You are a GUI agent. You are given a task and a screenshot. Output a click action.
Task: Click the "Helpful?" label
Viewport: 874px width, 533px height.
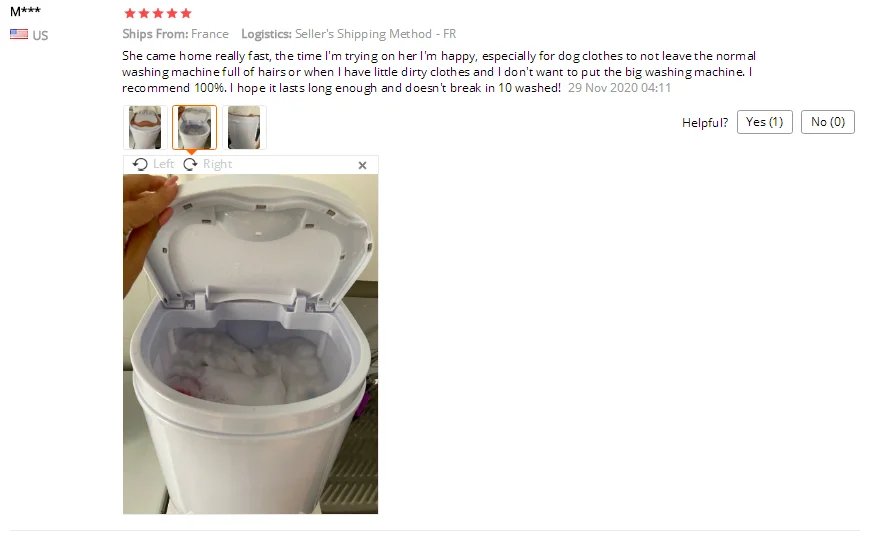coord(705,123)
